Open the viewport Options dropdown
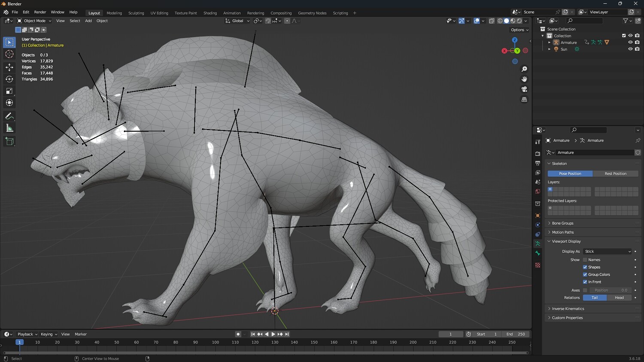This screenshot has height=362, width=644. (519, 30)
